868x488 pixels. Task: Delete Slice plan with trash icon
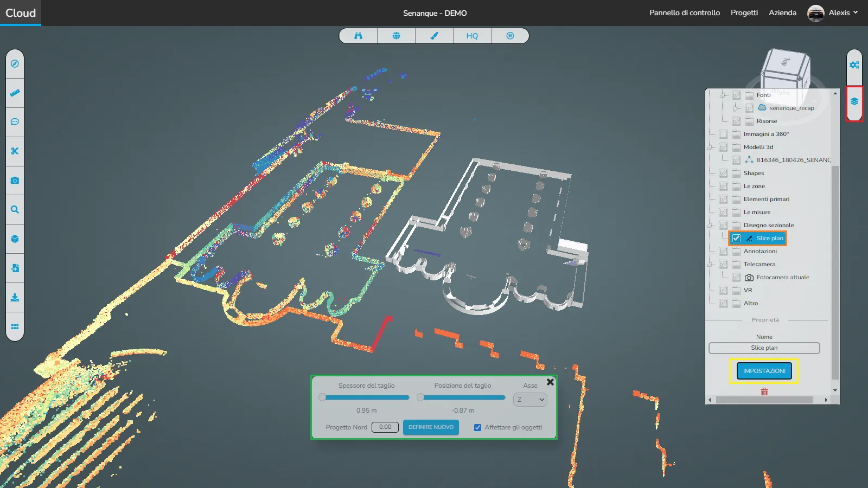[x=764, y=391]
